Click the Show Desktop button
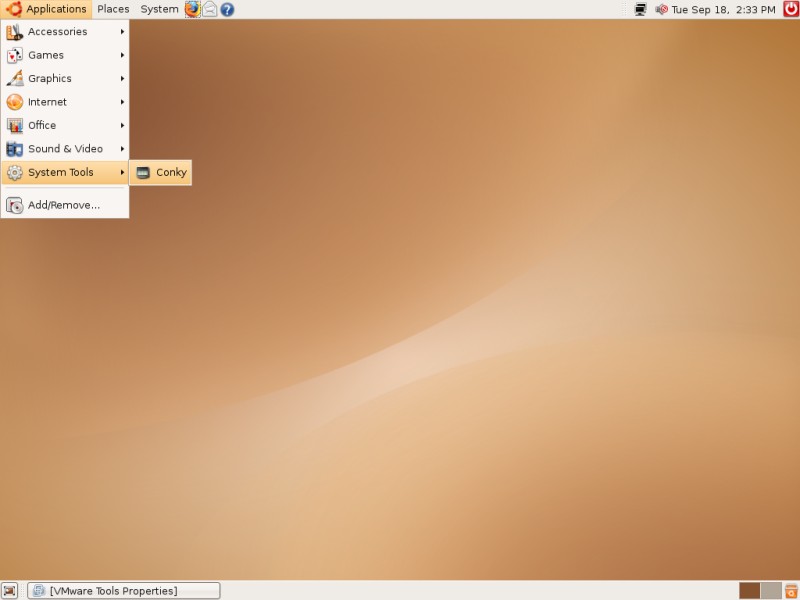Viewport: 800px width, 600px height. (x=9, y=591)
